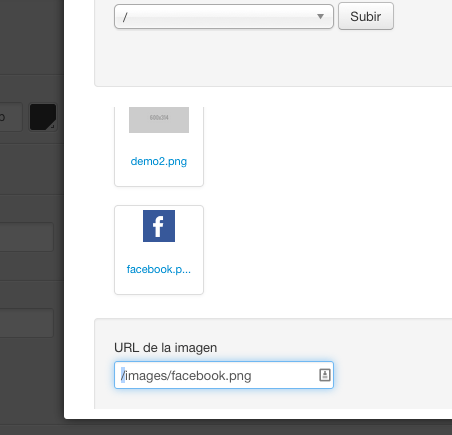Open the facebook.p... file link
The height and width of the screenshot is (435, 452).
[x=159, y=269]
